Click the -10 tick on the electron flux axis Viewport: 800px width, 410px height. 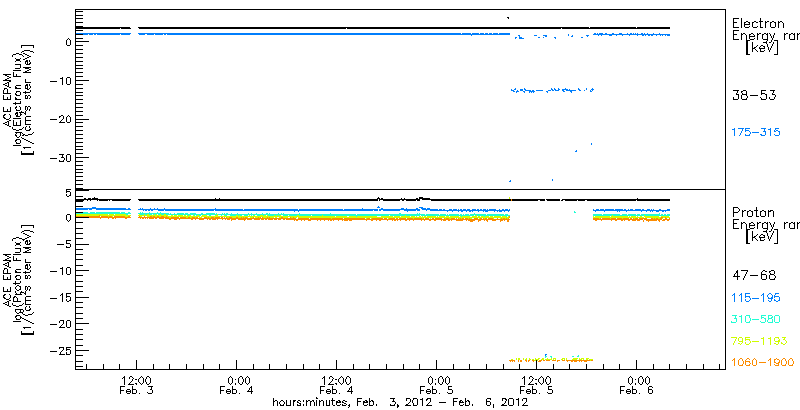point(62,81)
